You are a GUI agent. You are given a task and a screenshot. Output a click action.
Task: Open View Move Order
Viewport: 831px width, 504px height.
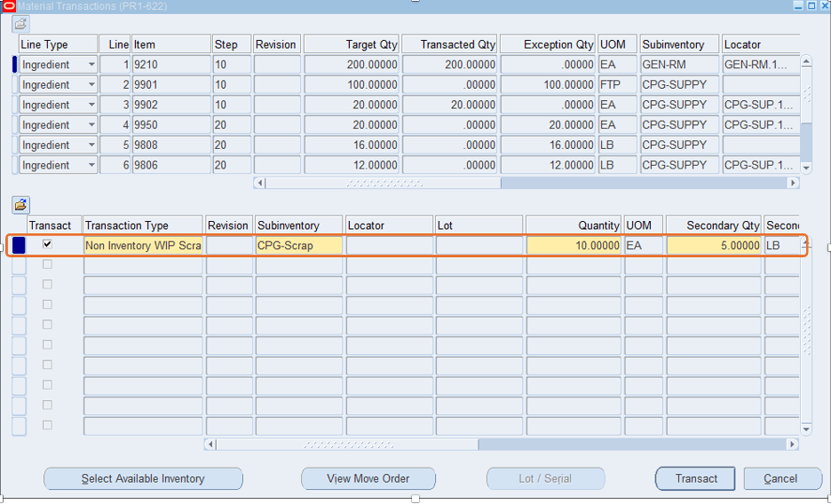[x=368, y=478]
